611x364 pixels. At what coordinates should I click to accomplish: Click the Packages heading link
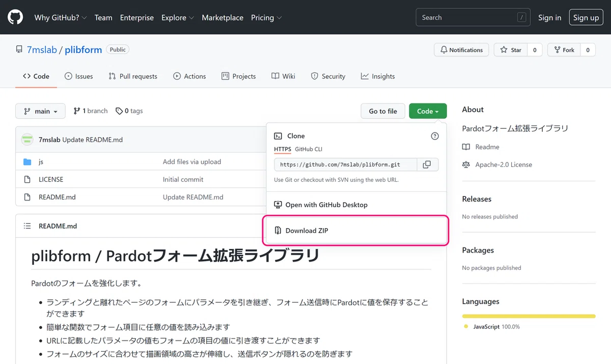coord(478,250)
